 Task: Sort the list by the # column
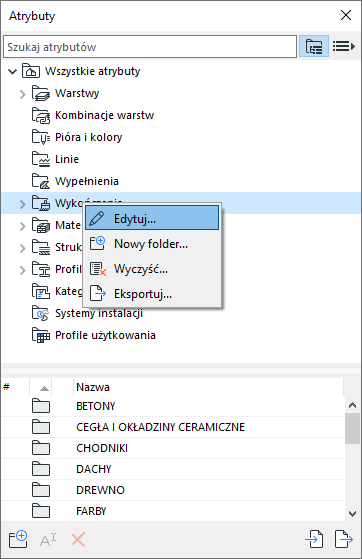click(16, 387)
